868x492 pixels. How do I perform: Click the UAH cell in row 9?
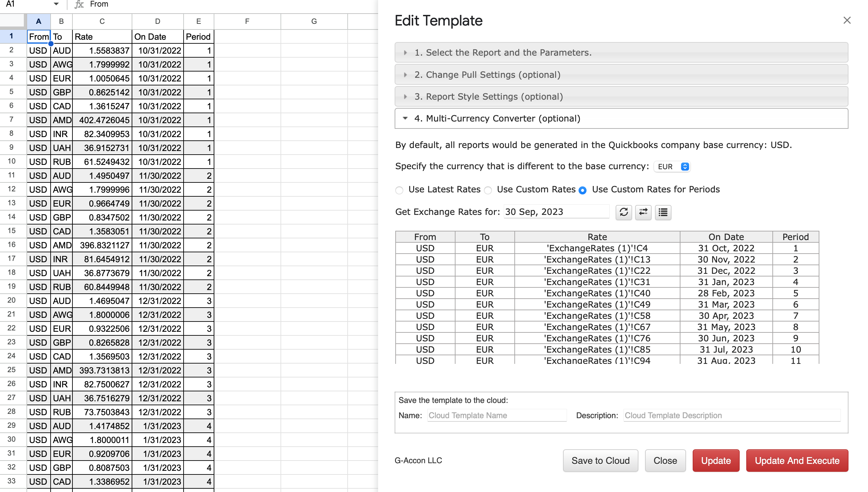[62, 148]
